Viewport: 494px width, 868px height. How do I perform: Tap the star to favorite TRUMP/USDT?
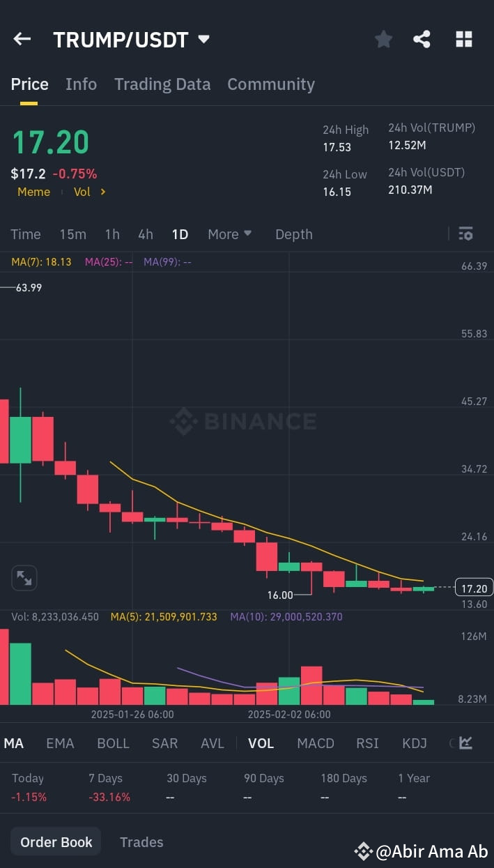[x=383, y=39]
